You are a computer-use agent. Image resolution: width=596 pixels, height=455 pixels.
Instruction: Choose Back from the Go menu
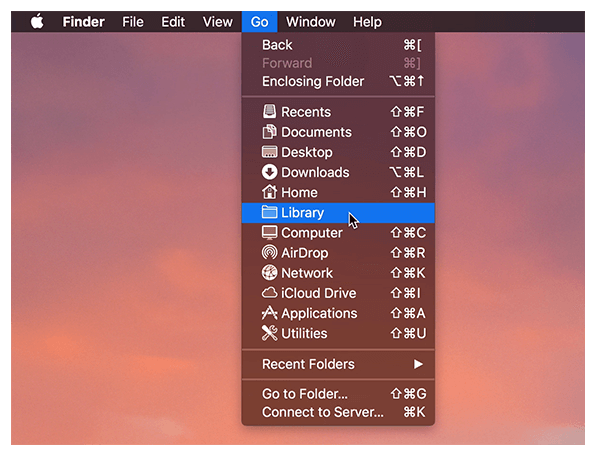(338, 45)
